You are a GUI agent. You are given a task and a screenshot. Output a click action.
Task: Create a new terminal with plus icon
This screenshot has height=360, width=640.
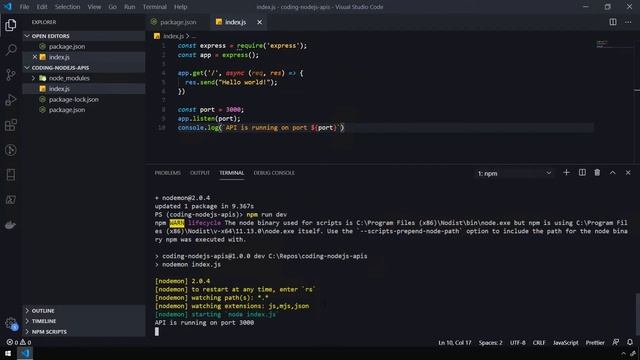(x=566, y=173)
